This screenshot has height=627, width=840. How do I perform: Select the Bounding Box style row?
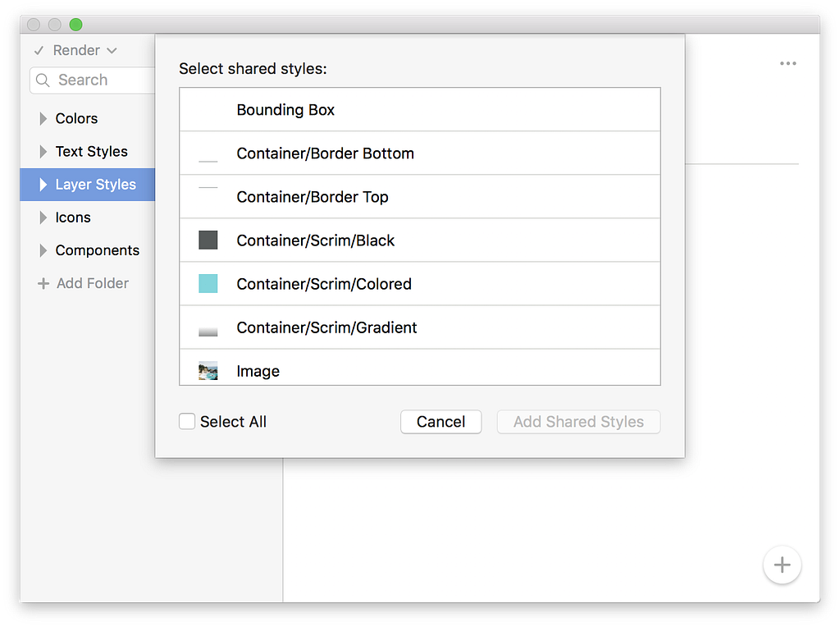pos(285,110)
